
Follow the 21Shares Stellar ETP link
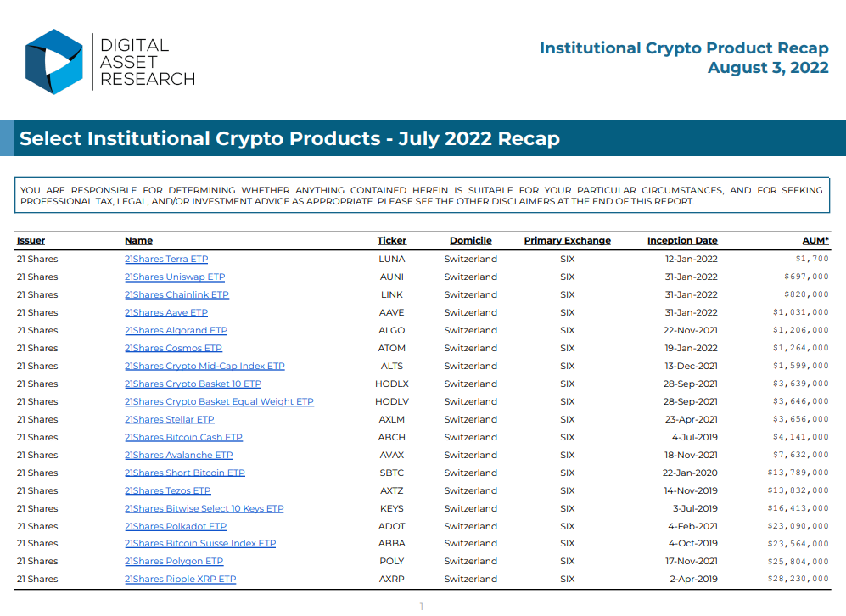click(170, 419)
